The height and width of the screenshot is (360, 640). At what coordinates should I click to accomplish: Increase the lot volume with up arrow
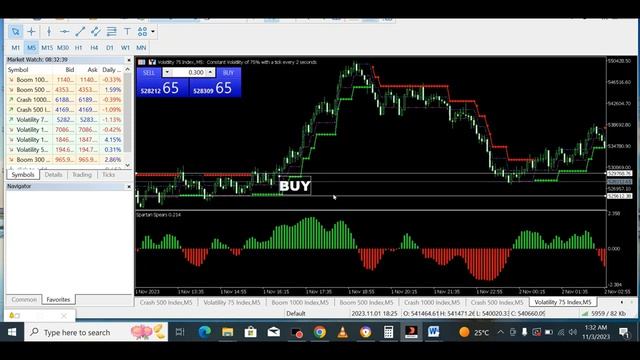coord(210,73)
